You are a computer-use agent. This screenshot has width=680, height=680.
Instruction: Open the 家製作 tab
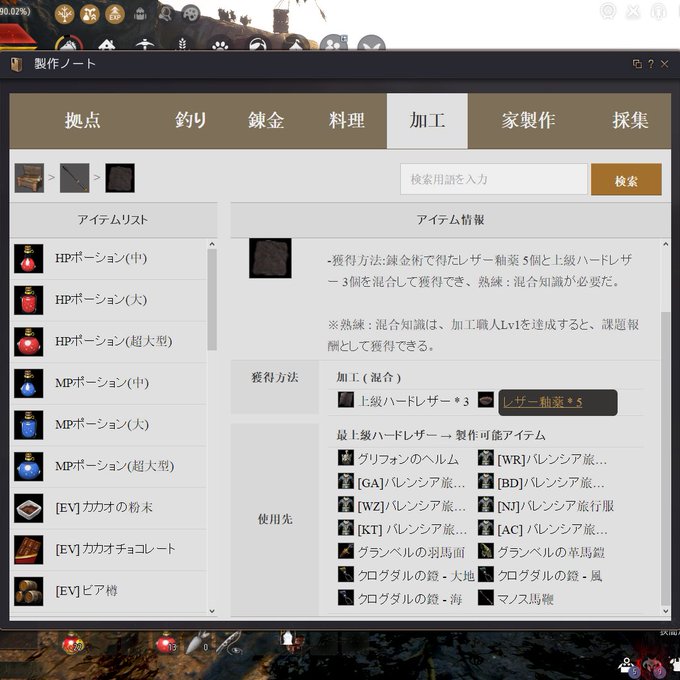528,120
